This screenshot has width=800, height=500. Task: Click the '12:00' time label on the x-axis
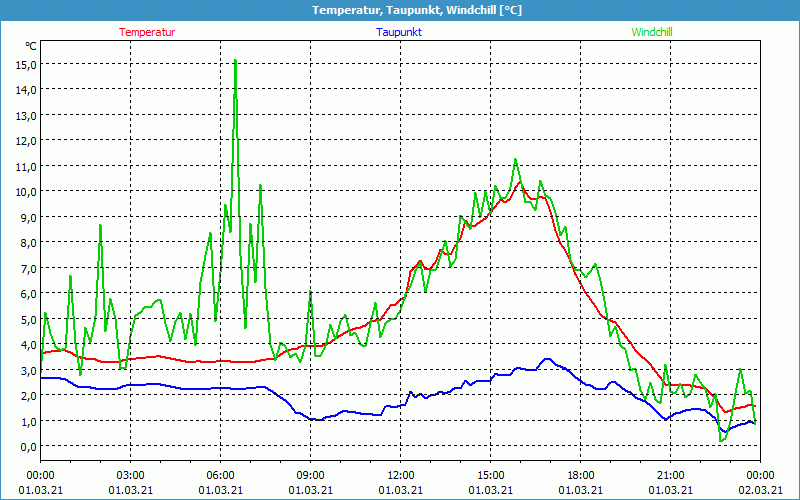401,476
